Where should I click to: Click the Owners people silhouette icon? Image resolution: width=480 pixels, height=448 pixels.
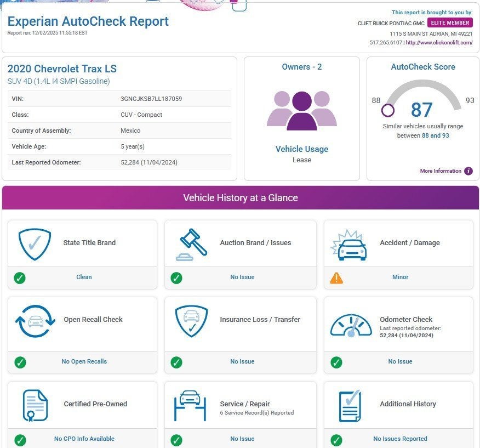301,111
